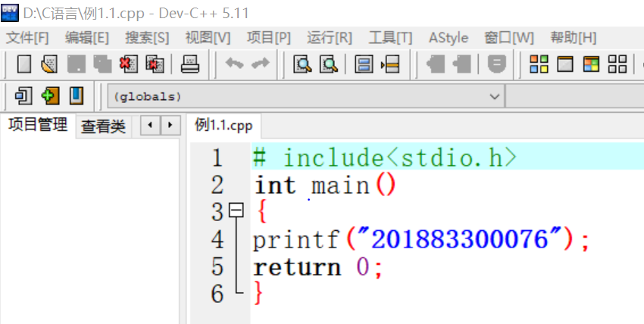Click line number 1 in gutter
The height and width of the screenshot is (324, 644).
(x=217, y=157)
